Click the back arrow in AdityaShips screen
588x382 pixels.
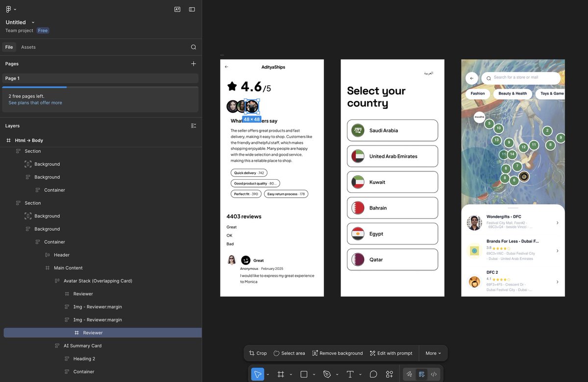point(226,67)
